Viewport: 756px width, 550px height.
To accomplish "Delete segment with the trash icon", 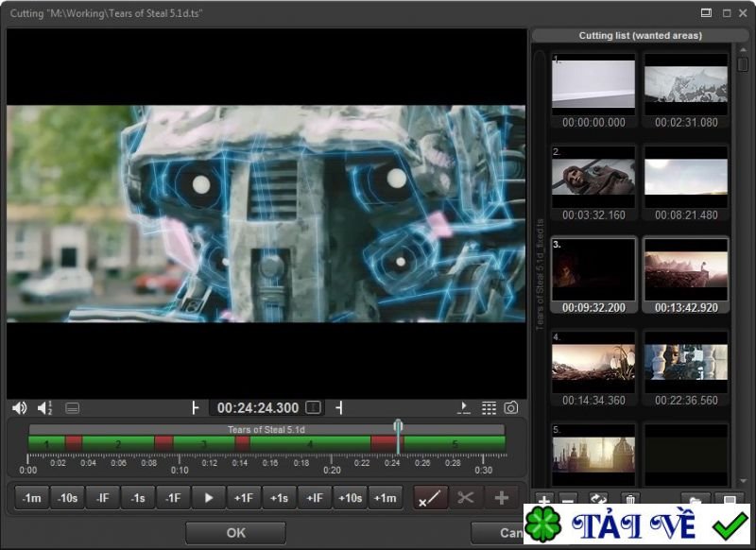I will (630, 500).
